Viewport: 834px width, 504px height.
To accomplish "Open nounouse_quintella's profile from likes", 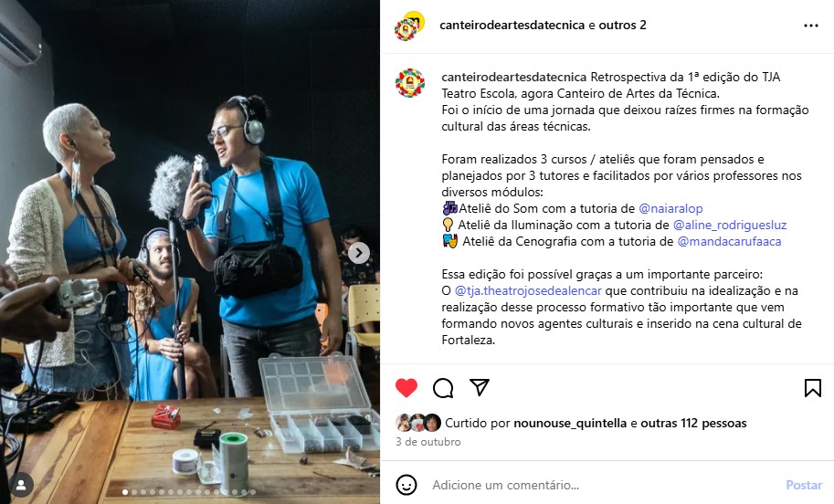I will click(x=570, y=423).
